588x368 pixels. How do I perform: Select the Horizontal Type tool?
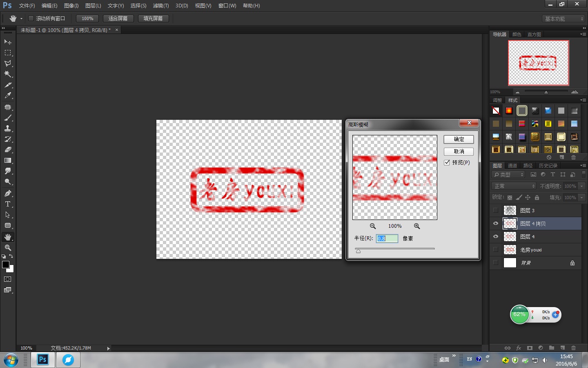(x=8, y=204)
